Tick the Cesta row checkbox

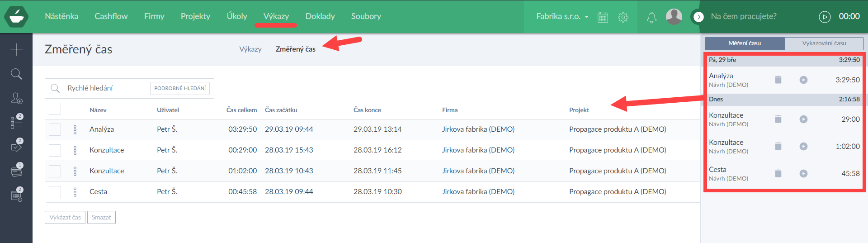[x=55, y=192]
